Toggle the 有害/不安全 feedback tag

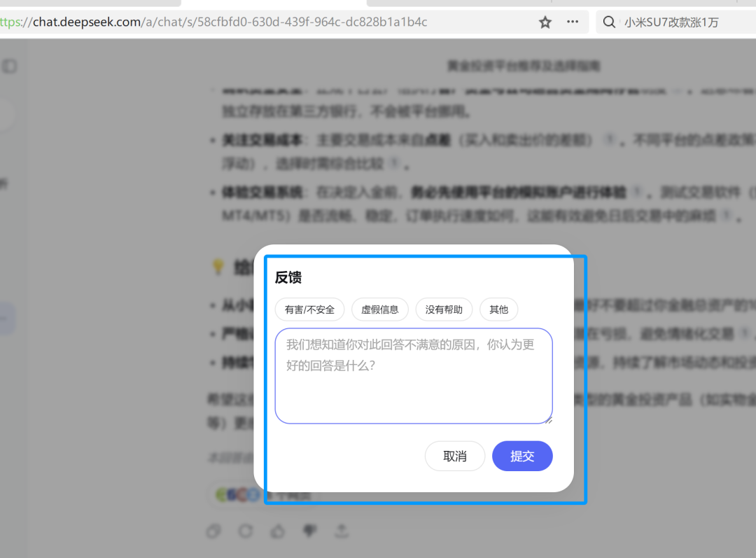[x=309, y=309]
